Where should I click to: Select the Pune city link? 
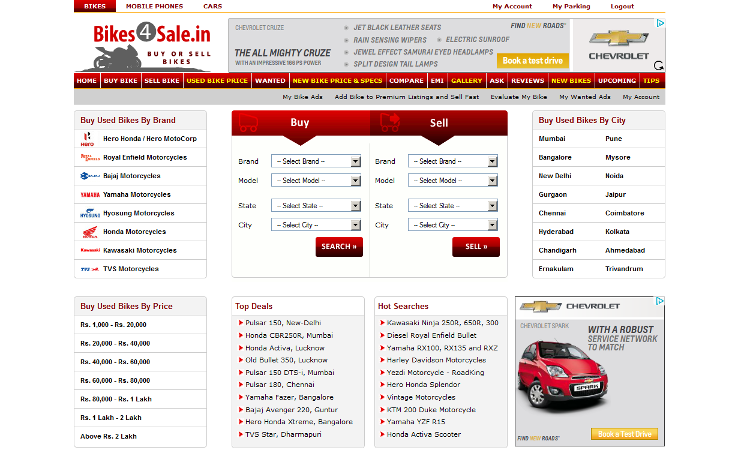[x=614, y=139]
